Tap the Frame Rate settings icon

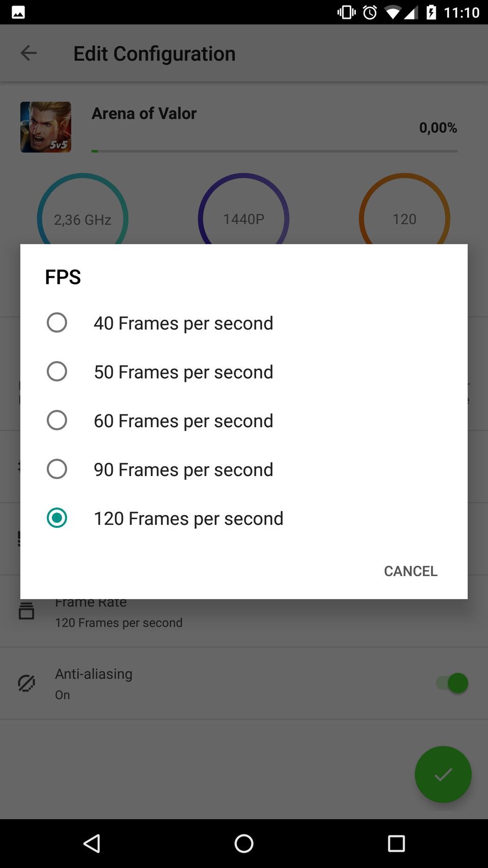click(x=26, y=611)
